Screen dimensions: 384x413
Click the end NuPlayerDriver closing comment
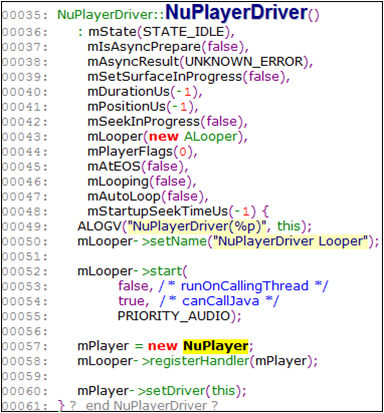click(x=144, y=406)
